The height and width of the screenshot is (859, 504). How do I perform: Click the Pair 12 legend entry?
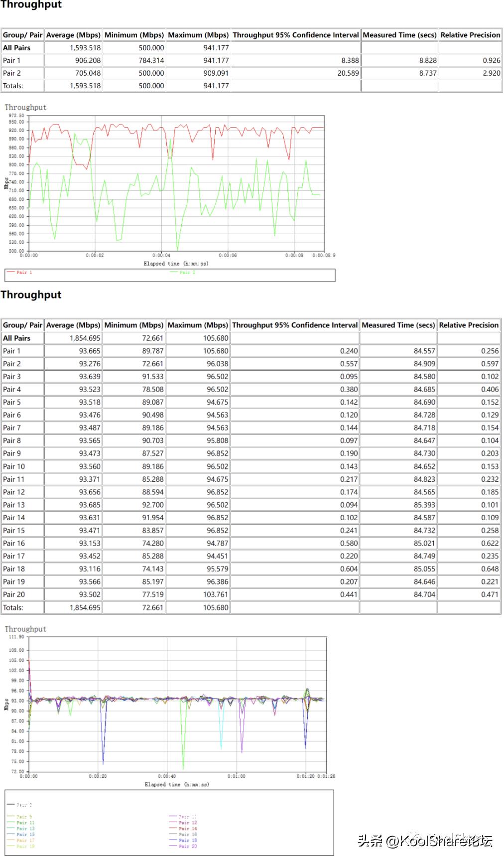[x=183, y=823]
